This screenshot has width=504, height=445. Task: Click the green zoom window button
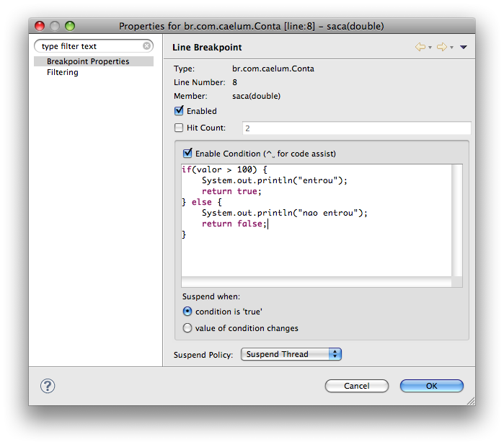(x=70, y=26)
